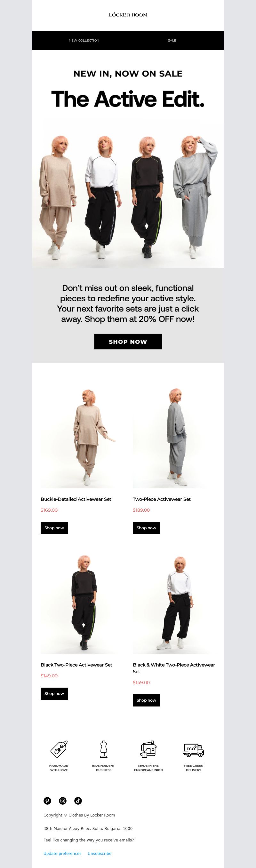Click the Handmade With Love tag icon
The height and width of the screenshot is (868, 256).
pos(59,749)
